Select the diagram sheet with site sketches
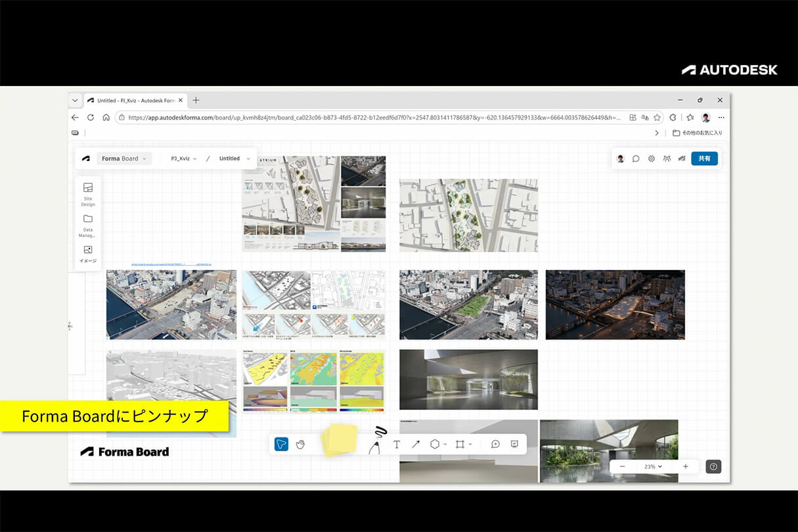Screen dimensions: 798x532 [314, 305]
